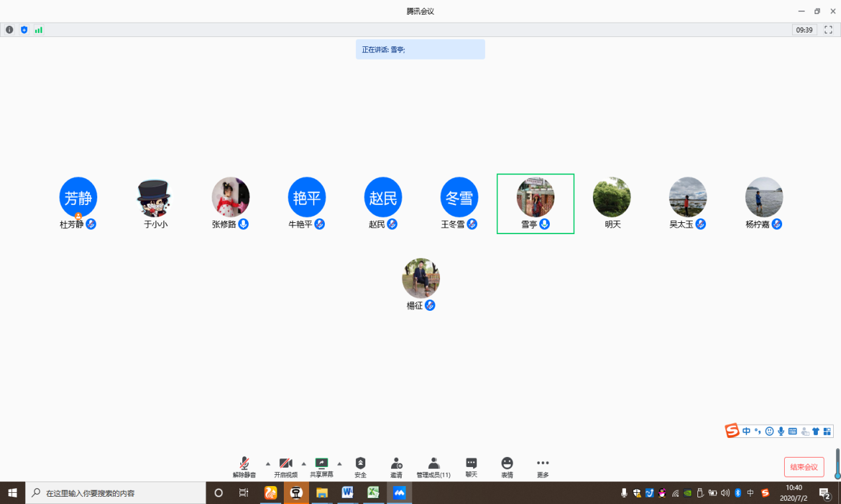841x504 pixels.
Task: Click muted mic icon beside 杨柠嘉
Action: tap(777, 224)
